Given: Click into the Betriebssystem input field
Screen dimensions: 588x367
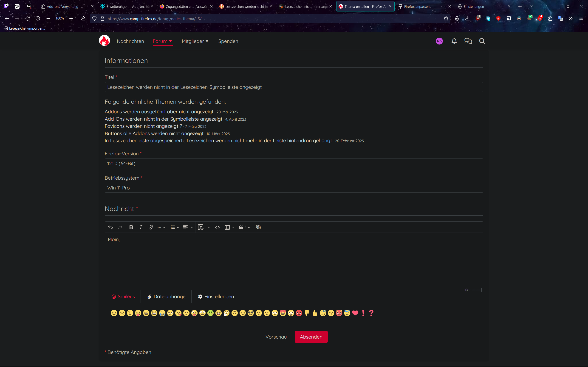Looking at the screenshot, I should click(x=294, y=188).
